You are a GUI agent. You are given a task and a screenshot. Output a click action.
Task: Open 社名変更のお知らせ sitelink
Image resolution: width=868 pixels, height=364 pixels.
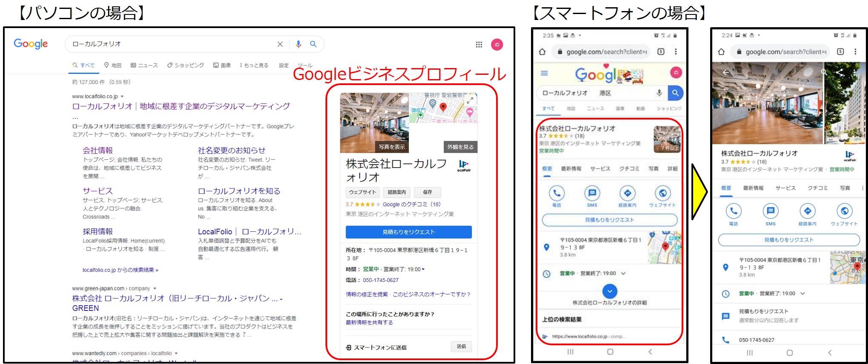point(231,151)
